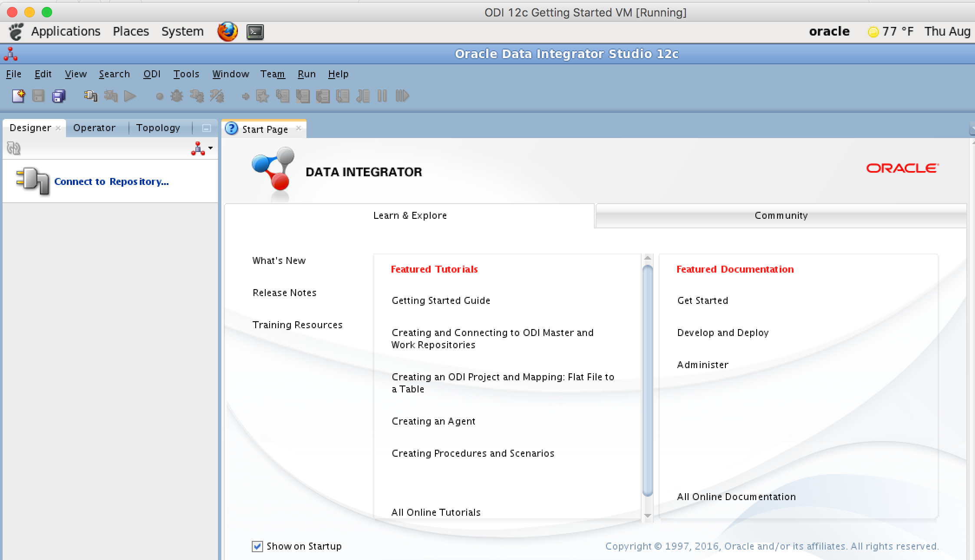Open the terminal from the top panel
Screen dimensions: 975x560
click(x=255, y=31)
